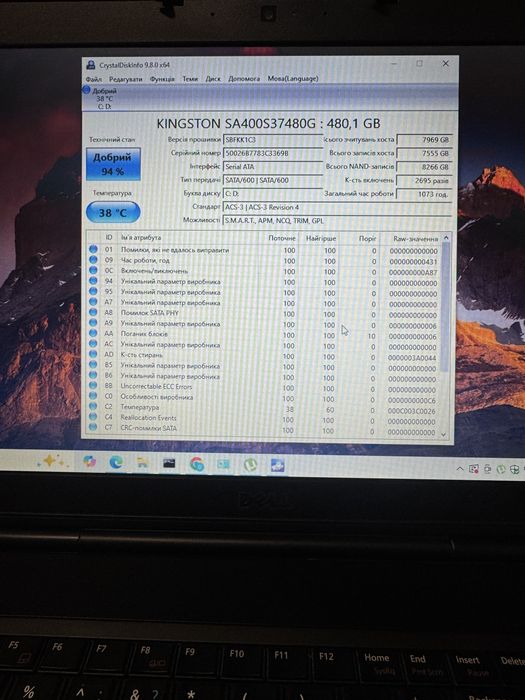Click the blue status icon for attribute 0C
The width and height of the screenshot is (525, 700).
point(93,271)
